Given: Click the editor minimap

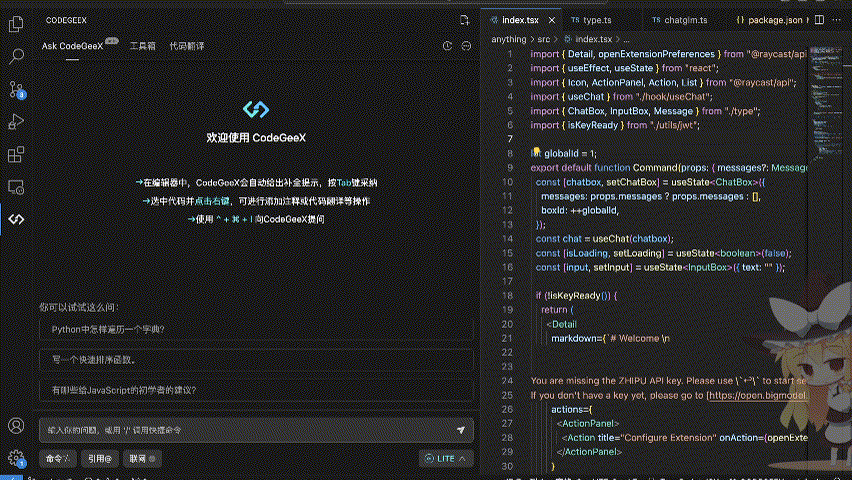Looking at the screenshot, I should click(826, 103).
